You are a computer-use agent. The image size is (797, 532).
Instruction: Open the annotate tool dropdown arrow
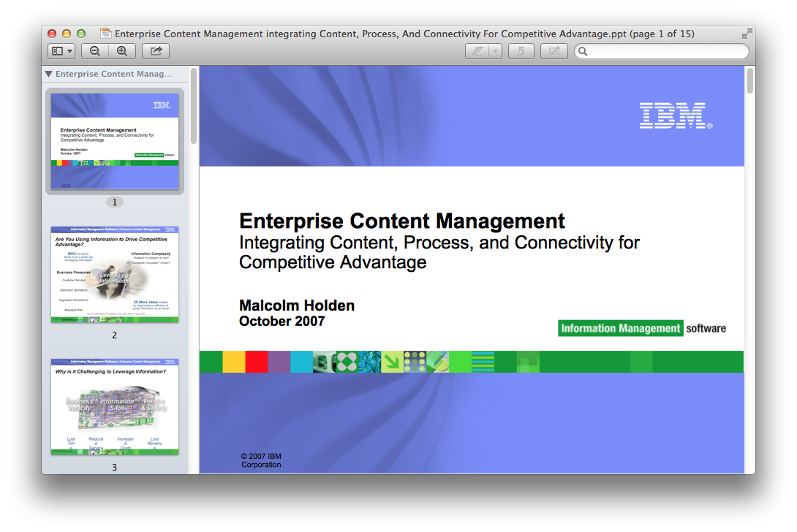pyautogui.click(x=495, y=51)
